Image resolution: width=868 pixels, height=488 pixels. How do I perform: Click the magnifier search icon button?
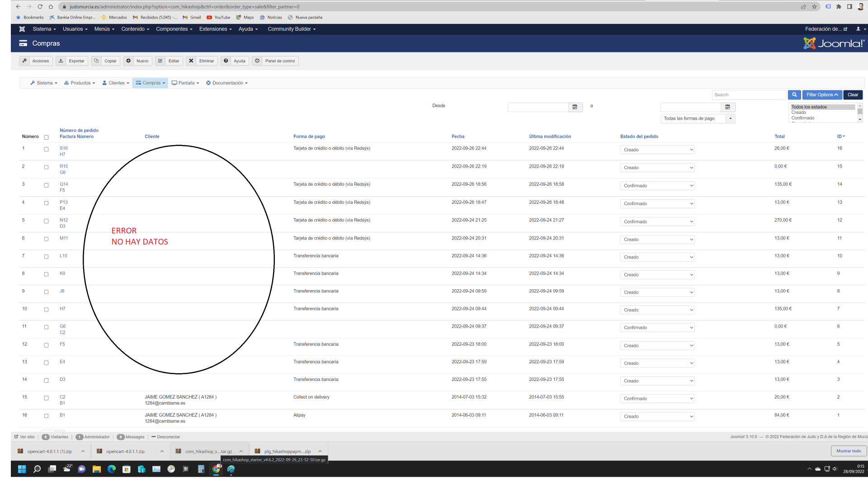(794, 95)
